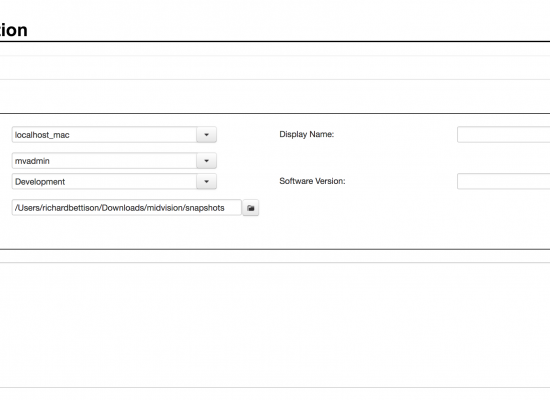Image resolution: width=550 pixels, height=400 pixels.
Task: Expand the mvadmin dropdown arrow
Action: pyautogui.click(x=206, y=161)
